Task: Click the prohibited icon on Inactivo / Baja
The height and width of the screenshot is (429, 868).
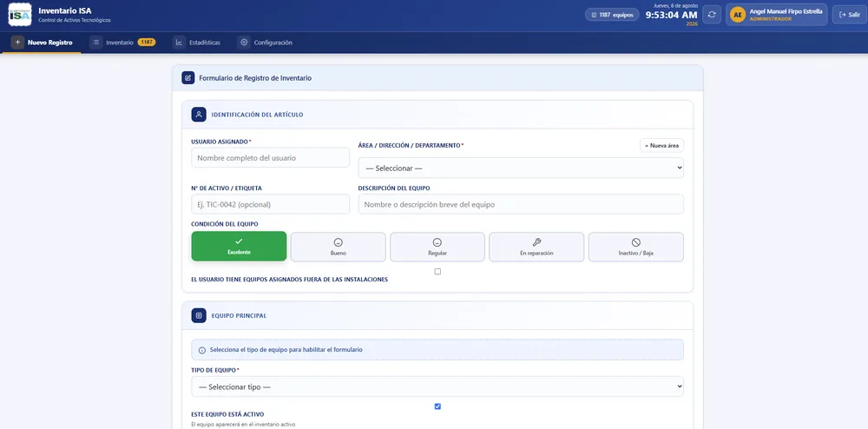Action: click(x=636, y=242)
